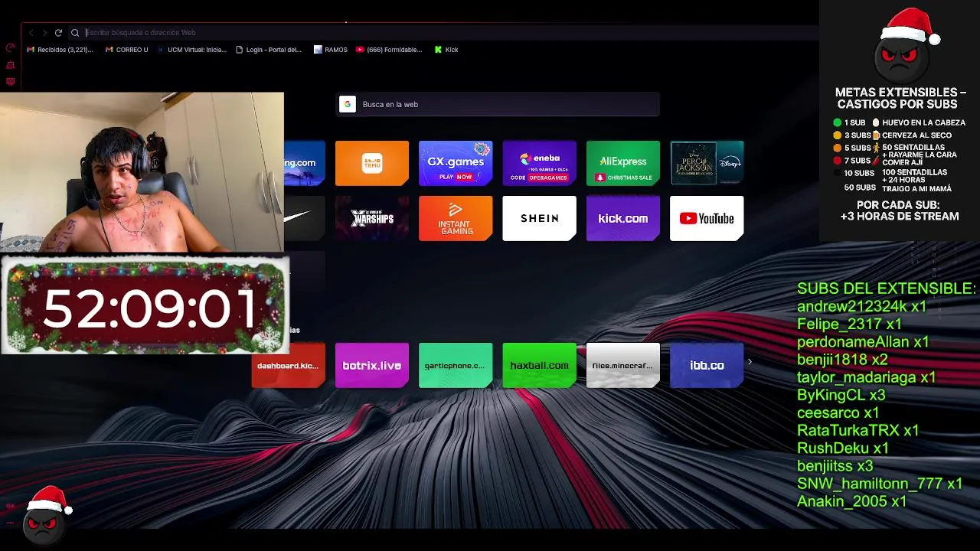Click subscriber Anakin_2005 x1
This screenshot has height=551, width=980.
(x=852, y=501)
